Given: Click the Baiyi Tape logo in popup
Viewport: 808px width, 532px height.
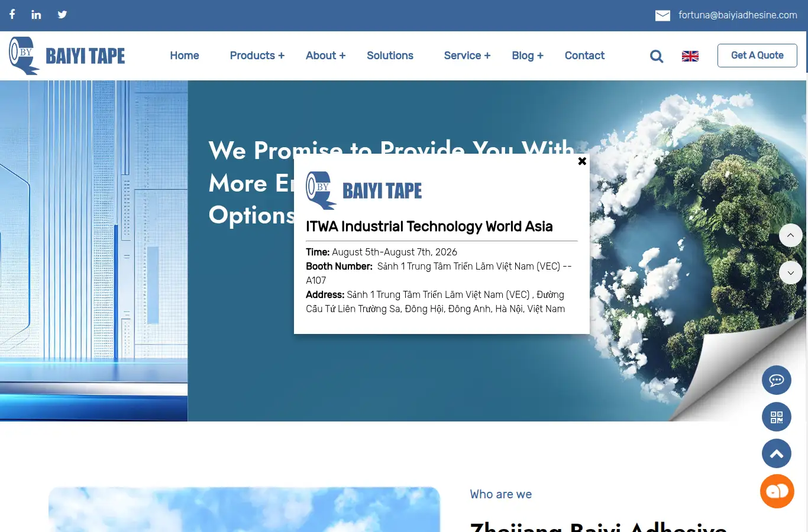Looking at the screenshot, I should click(364, 190).
